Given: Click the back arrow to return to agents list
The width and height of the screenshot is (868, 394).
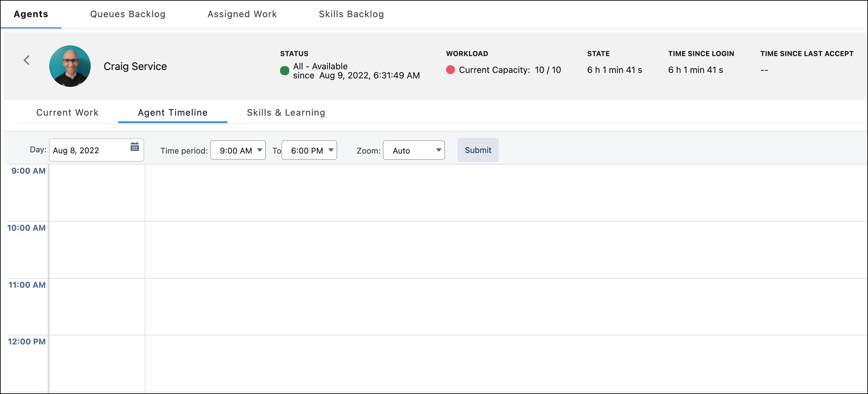Looking at the screenshot, I should point(27,60).
